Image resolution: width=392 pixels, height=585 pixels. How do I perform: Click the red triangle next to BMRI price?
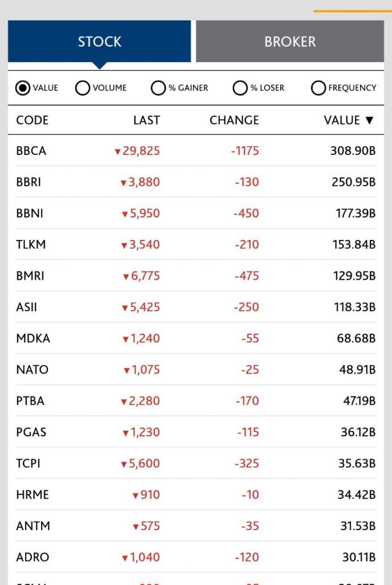126,277
